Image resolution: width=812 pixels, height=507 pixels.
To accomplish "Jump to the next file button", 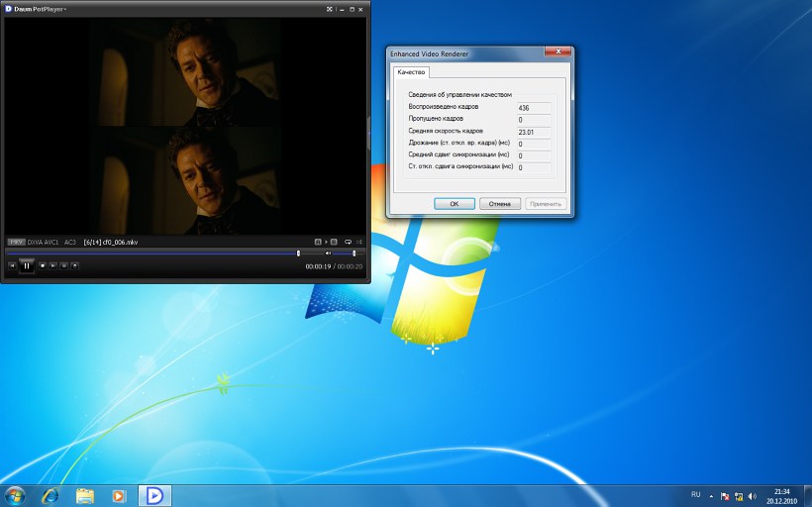I will 52,265.
